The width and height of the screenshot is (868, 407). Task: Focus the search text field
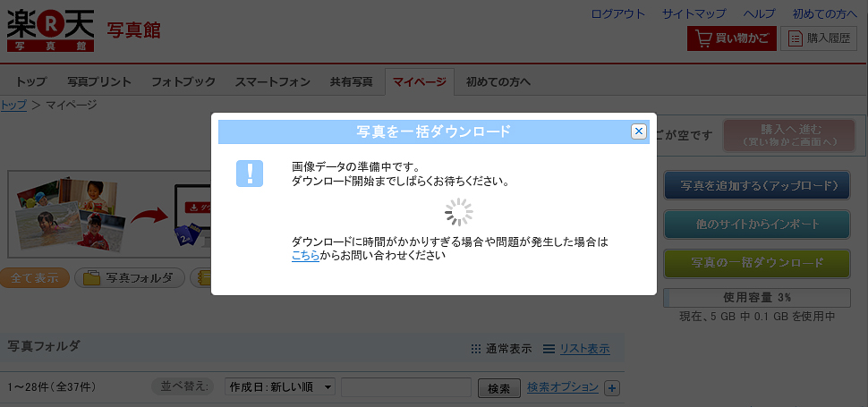[x=406, y=387]
